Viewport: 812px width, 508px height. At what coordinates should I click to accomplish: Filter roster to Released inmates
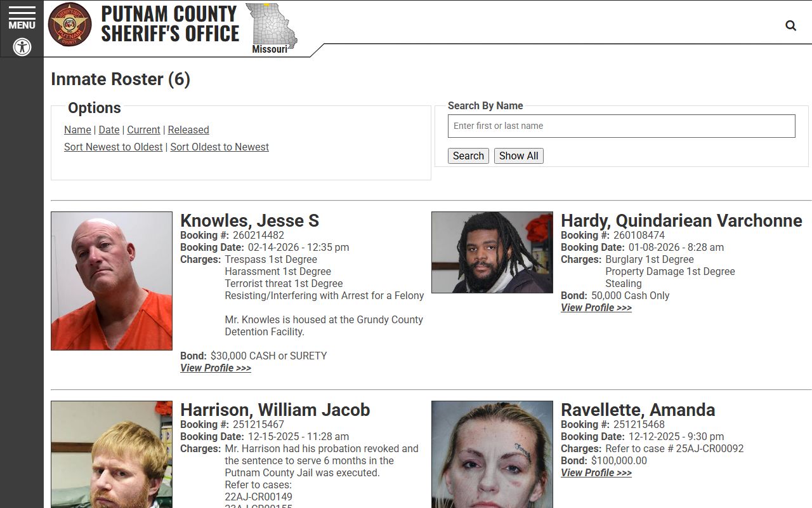(188, 130)
